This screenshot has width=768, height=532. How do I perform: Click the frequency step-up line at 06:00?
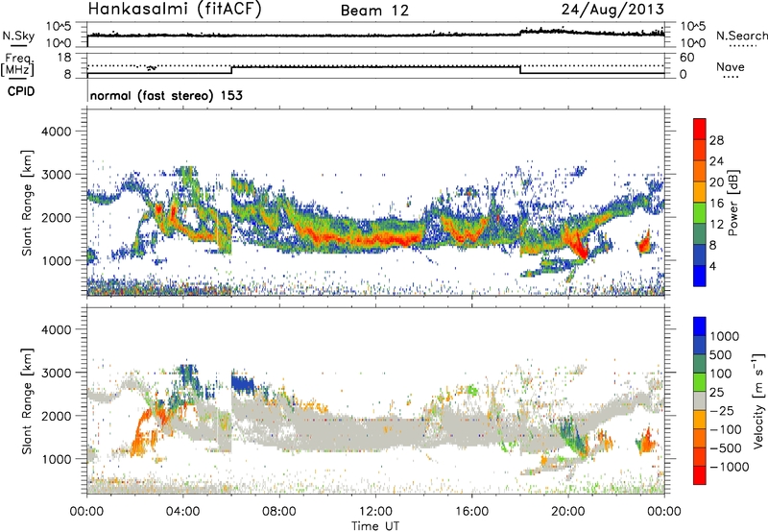click(231, 70)
